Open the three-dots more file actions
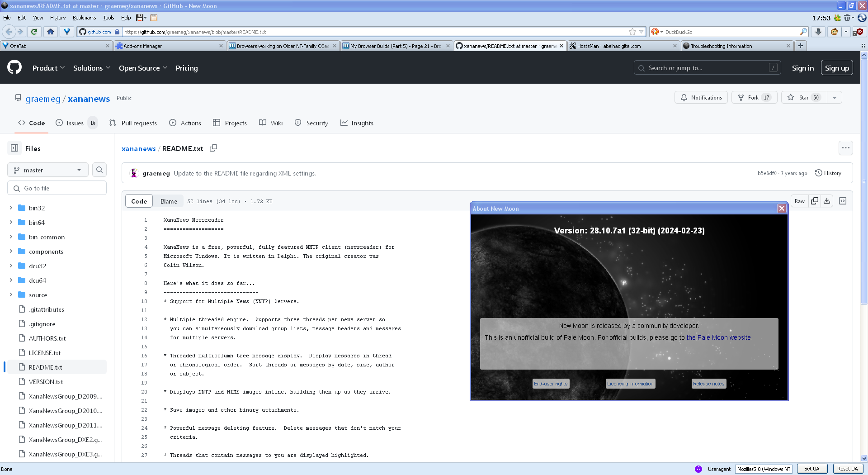The width and height of the screenshot is (868, 475). 846,148
